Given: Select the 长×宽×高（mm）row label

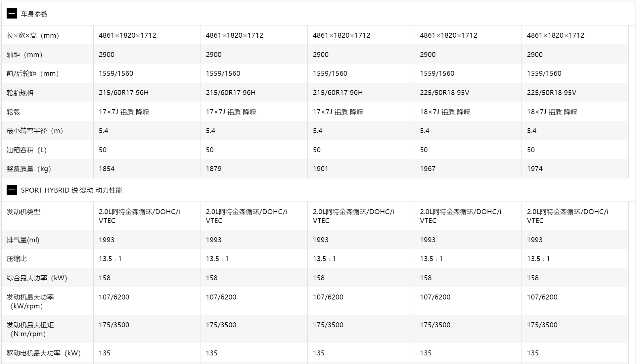Looking at the screenshot, I should click(x=33, y=35).
